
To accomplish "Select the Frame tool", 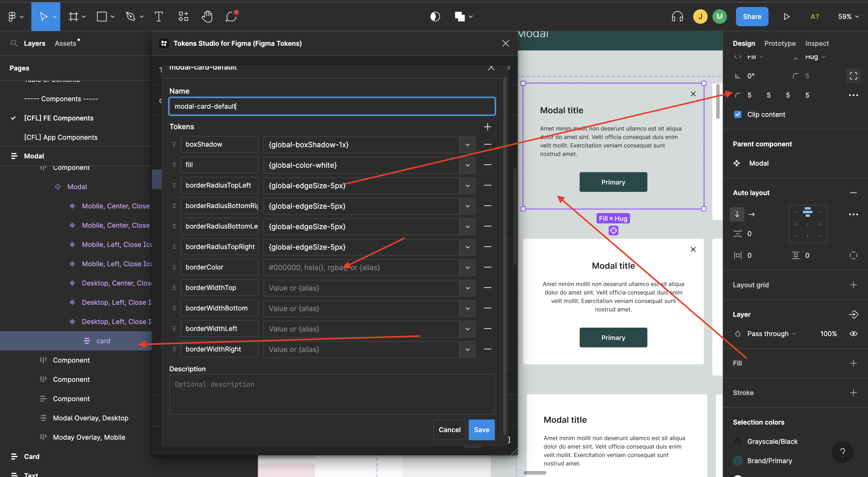I will coord(74,16).
